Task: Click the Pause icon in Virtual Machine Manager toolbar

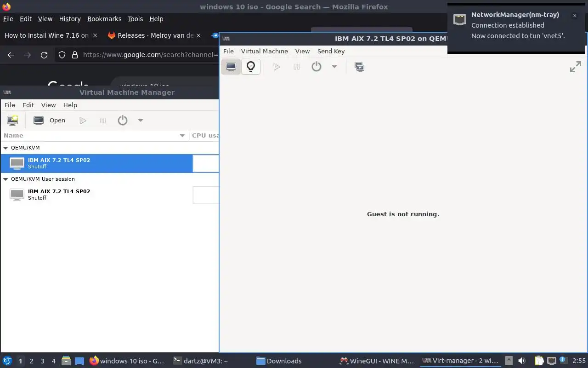Action: 103,121
